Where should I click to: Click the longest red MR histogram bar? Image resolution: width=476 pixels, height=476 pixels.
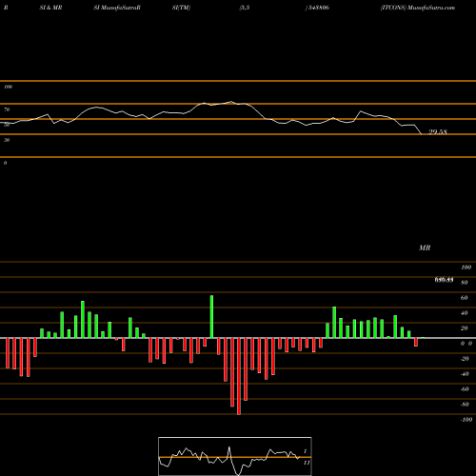point(239,376)
